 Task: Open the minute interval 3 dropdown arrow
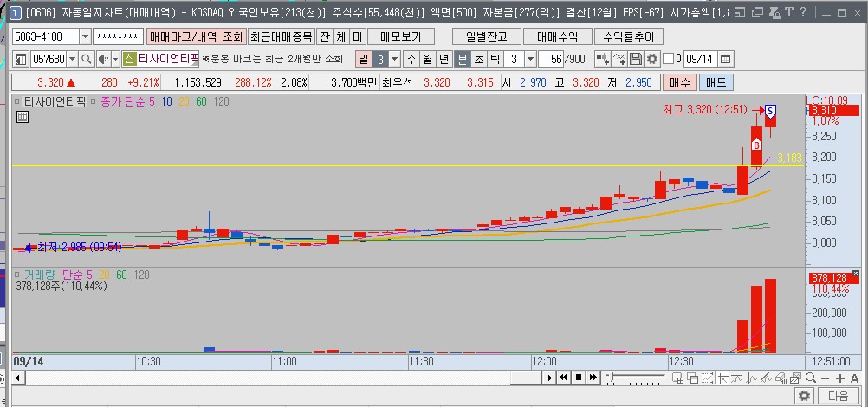click(x=530, y=59)
